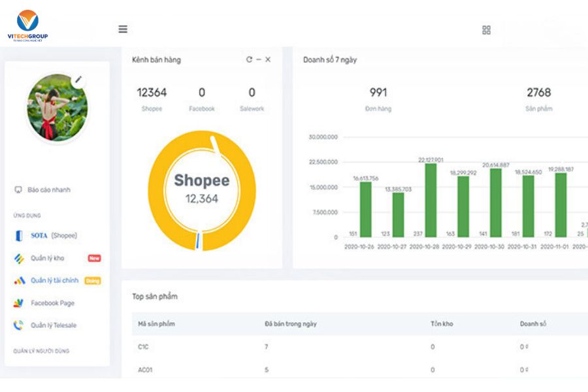Click the 22.127.901 bar value label
Screen dimensions: 588x392
pyautogui.click(x=431, y=160)
